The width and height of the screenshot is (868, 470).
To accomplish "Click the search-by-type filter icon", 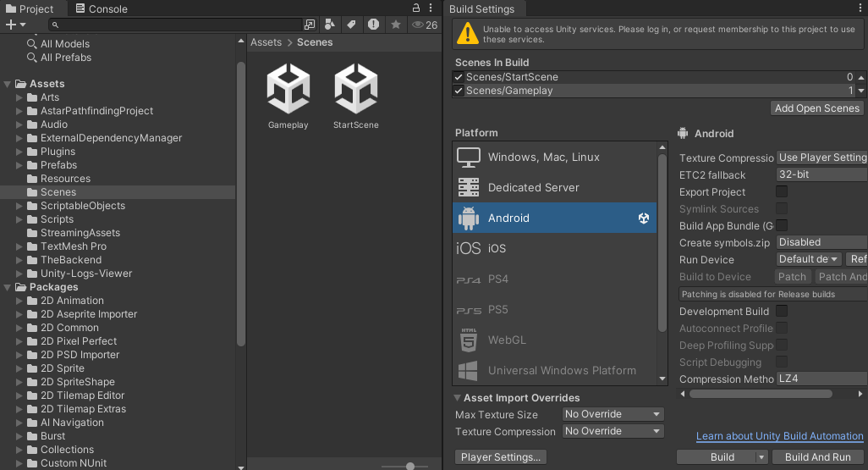I will tap(330, 25).
